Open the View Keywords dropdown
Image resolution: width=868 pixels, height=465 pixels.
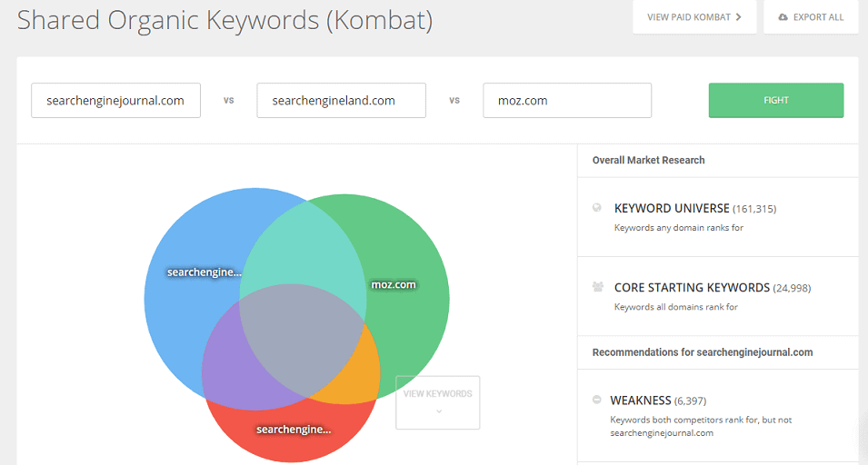coord(437,402)
